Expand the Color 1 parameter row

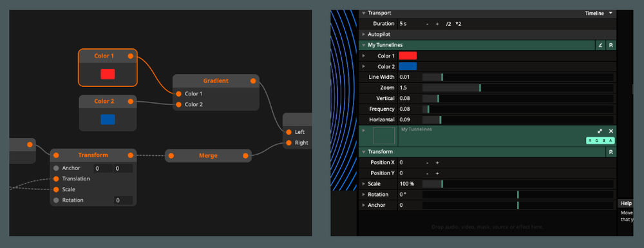click(363, 56)
